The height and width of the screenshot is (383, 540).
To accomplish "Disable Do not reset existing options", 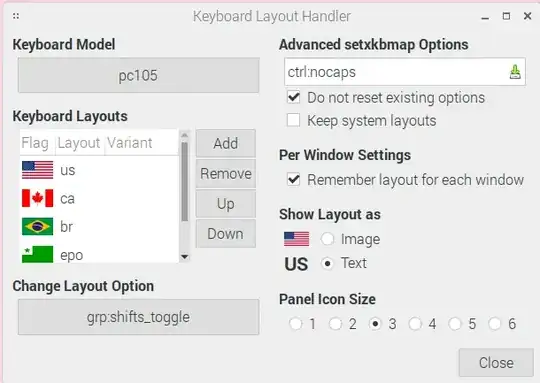I will (293, 97).
